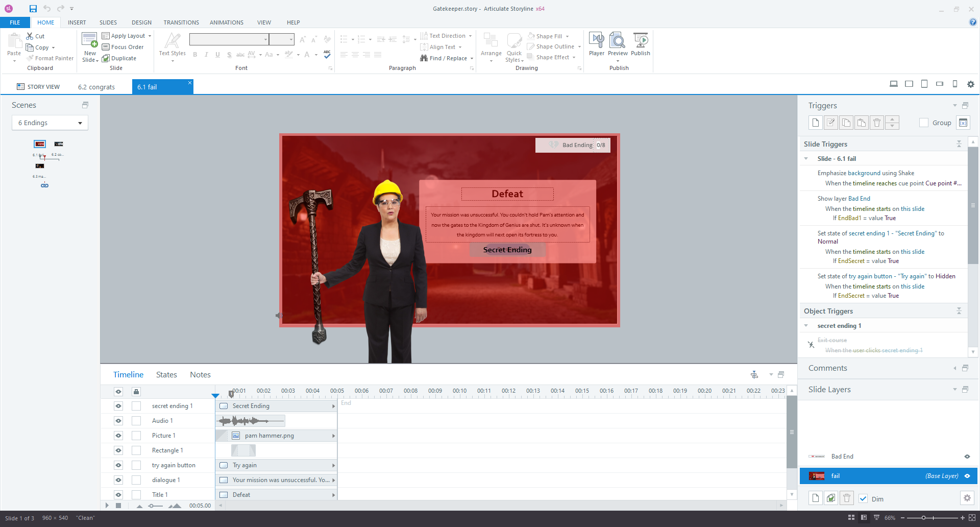
Task: Open the FILE menu
Action: pos(15,22)
